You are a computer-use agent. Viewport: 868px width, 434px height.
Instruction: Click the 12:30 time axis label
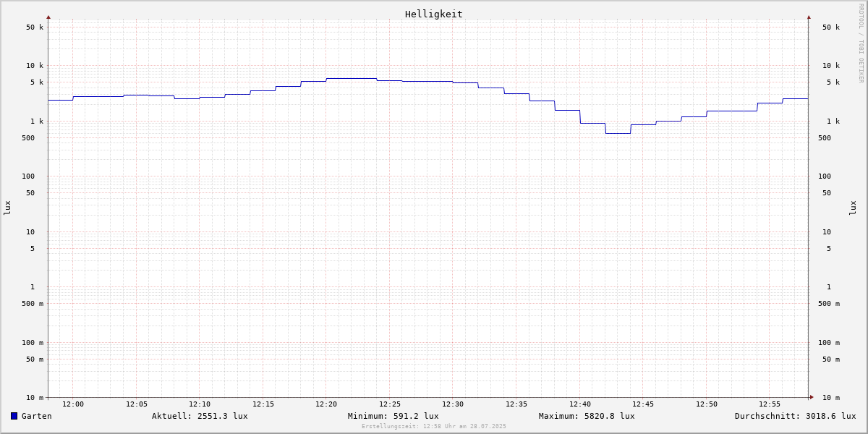[453, 404]
